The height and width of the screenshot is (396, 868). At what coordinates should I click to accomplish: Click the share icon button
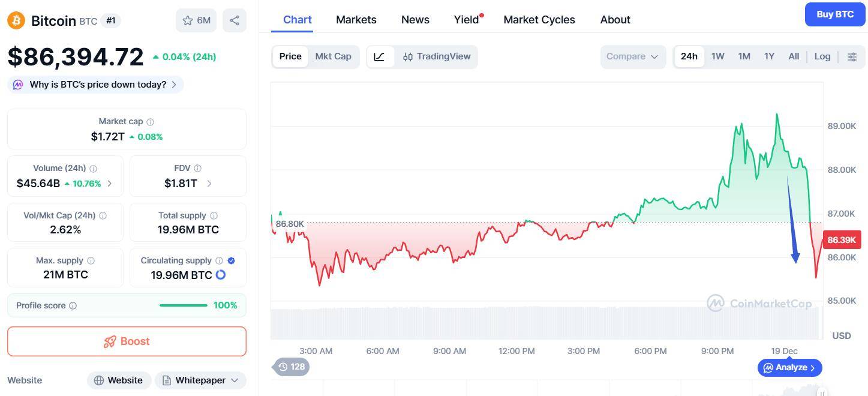coord(235,20)
